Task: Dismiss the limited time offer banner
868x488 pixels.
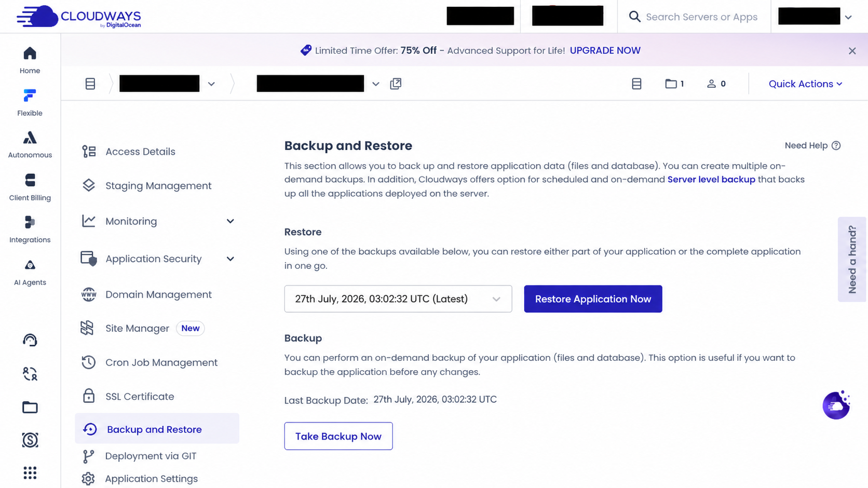Action: 852,51
